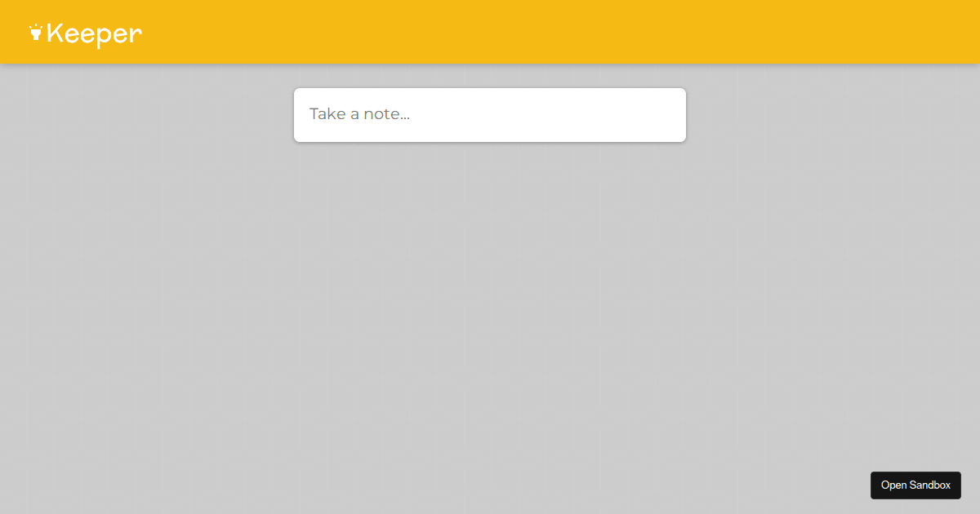Viewport: 980px width, 514px height.
Task: Click the small bulb icon left of Keeper
Action: point(35,33)
